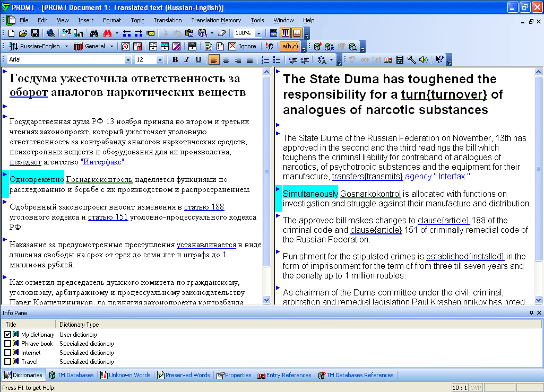Click the increase indent icon

305,59
